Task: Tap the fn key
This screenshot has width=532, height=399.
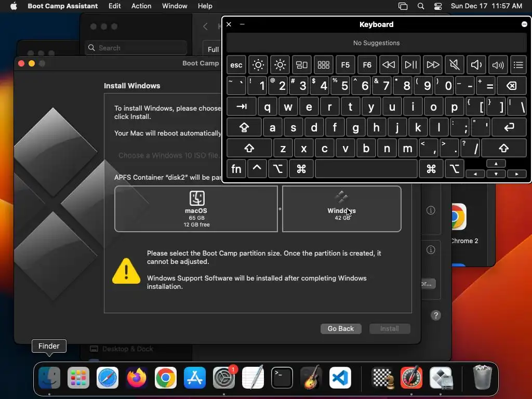Action: pyautogui.click(x=236, y=169)
